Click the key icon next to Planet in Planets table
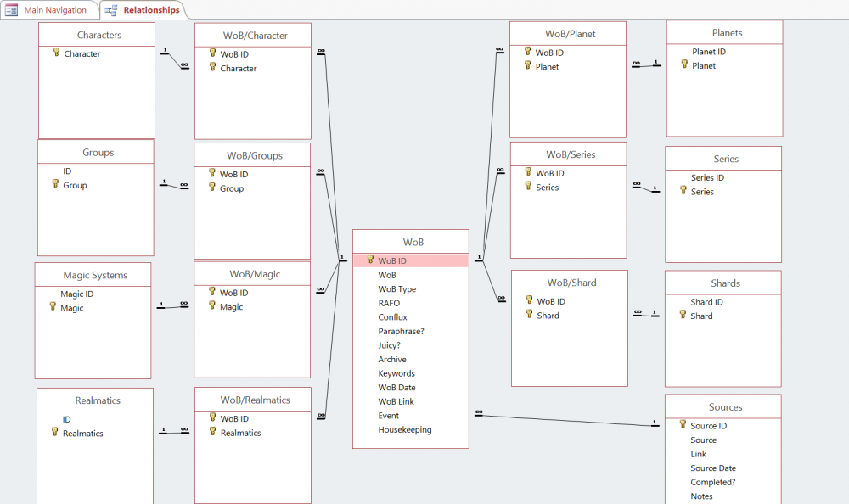This screenshot has width=849, height=504. (684, 64)
